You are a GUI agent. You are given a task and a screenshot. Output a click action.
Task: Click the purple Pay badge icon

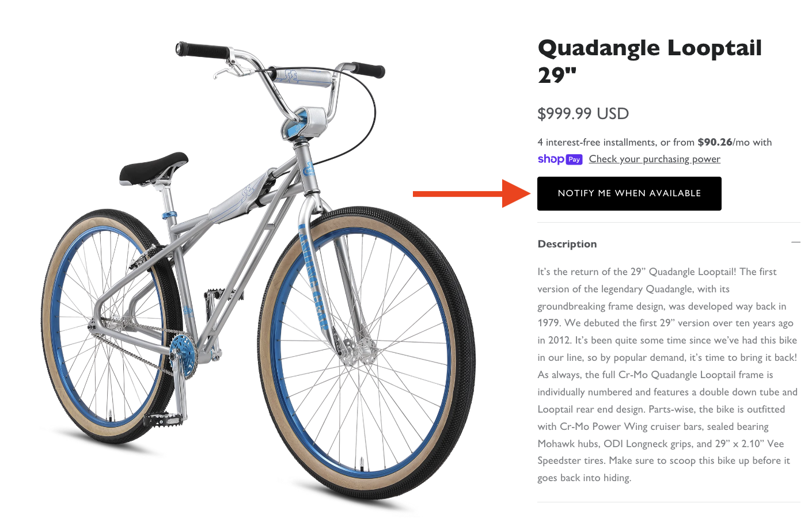574,159
